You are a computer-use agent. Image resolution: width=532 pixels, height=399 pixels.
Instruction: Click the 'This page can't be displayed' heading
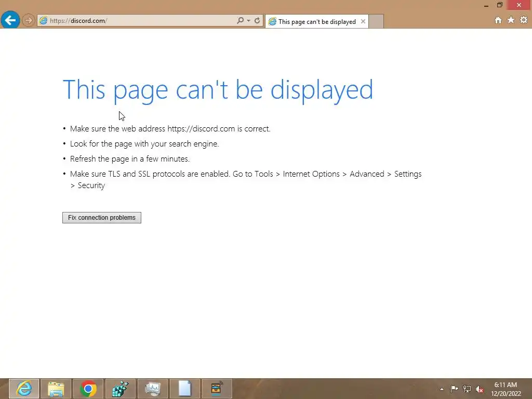pos(218,90)
